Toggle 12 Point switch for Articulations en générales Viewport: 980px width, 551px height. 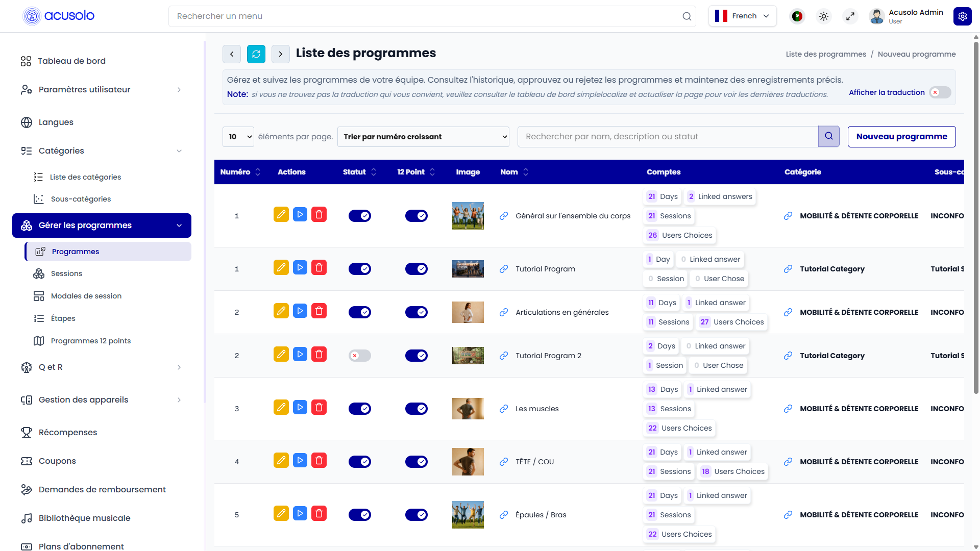(416, 312)
